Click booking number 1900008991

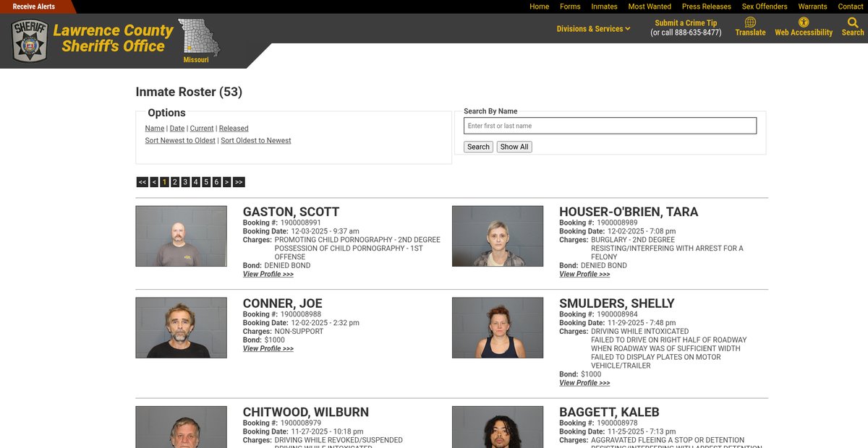(301, 223)
